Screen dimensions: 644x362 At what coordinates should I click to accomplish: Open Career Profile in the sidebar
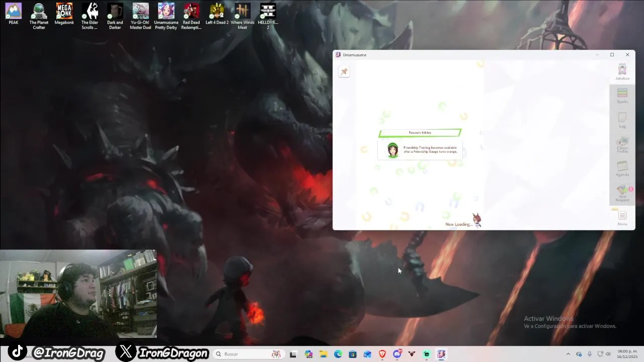(x=622, y=145)
